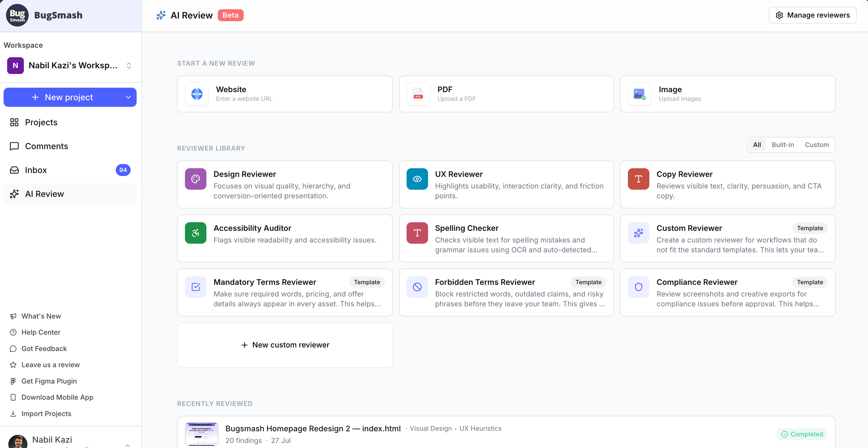The height and width of the screenshot is (448, 868).
Task: Click the Download Mobile App link
Action: [57, 397]
